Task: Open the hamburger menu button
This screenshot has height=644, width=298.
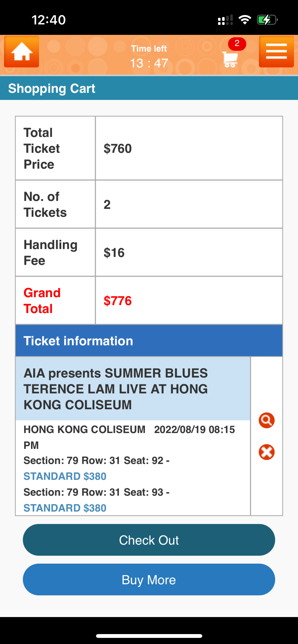Action: point(276,52)
